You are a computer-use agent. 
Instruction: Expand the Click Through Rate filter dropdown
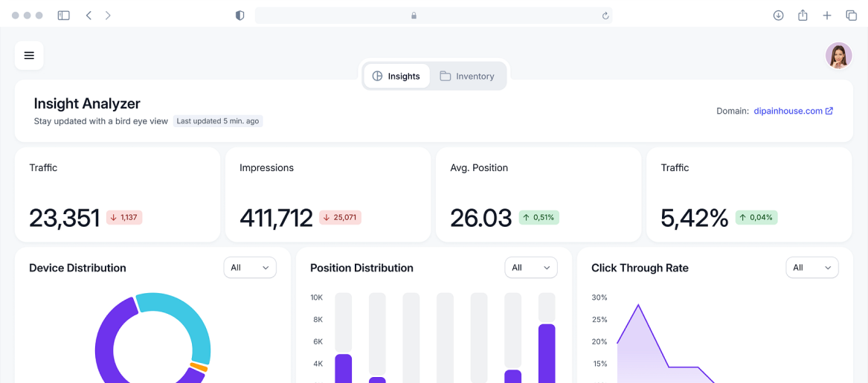pyautogui.click(x=812, y=268)
